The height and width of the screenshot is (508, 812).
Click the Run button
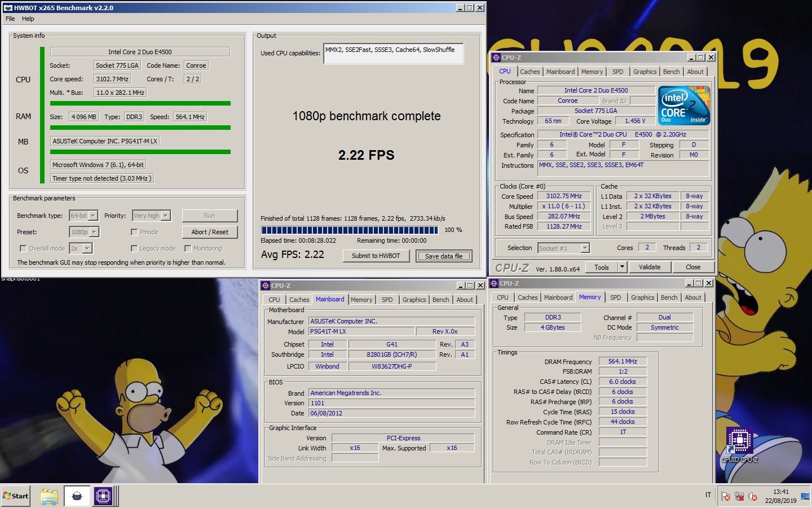pyautogui.click(x=210, y=216)
